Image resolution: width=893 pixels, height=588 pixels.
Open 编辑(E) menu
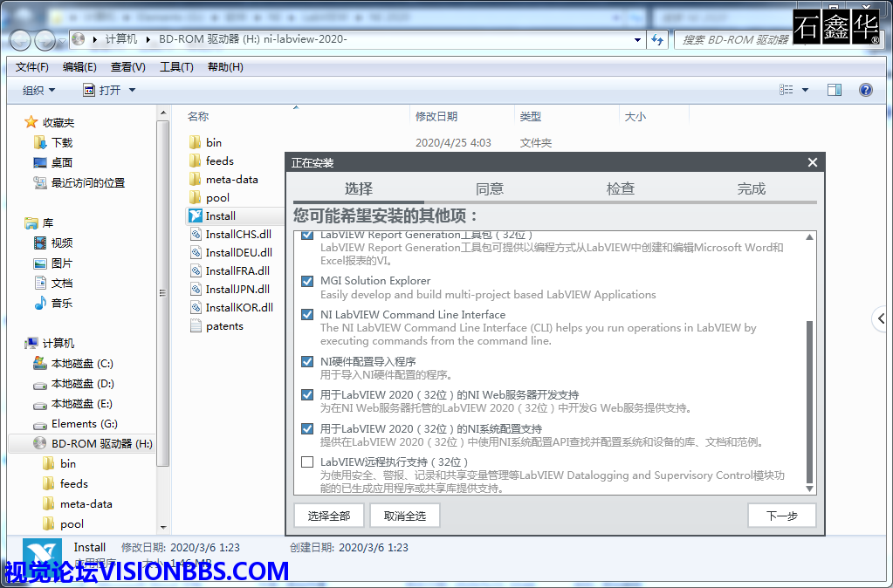[x=79, y=67]
